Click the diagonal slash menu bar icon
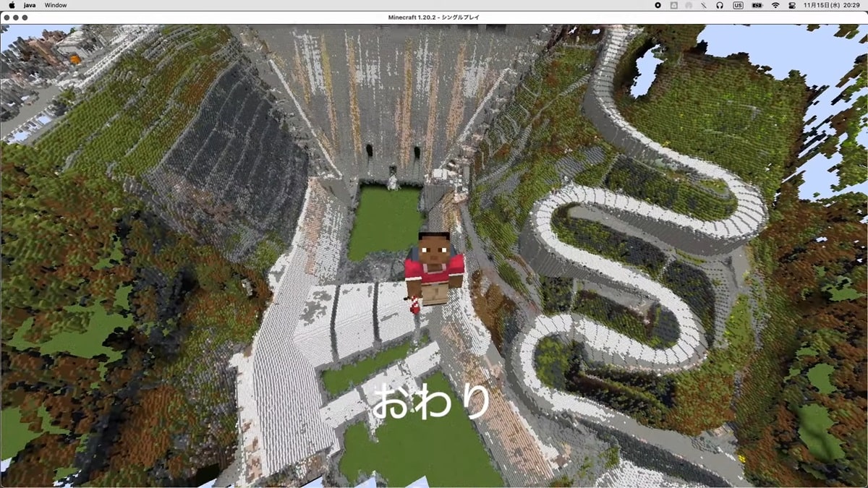 tap(704, 5)
